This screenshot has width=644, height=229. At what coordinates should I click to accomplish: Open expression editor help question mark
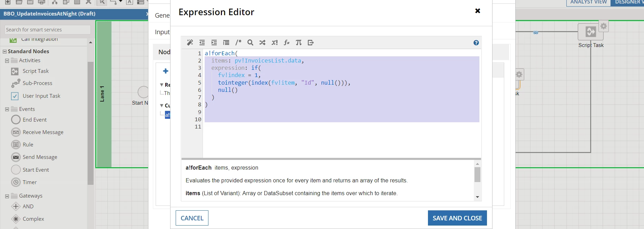[x=476, y=43]
